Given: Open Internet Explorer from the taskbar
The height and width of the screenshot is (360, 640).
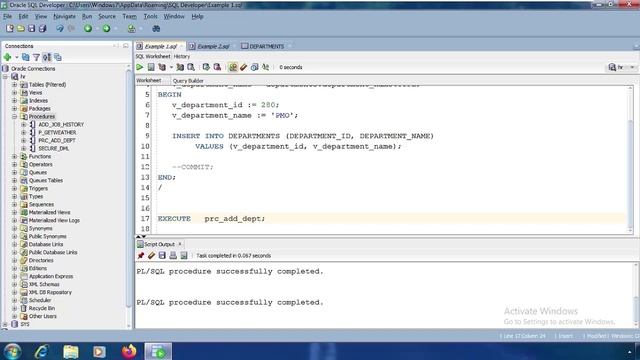Looking at the screenshot, I should pyautogui.click(x=42, y=351).
